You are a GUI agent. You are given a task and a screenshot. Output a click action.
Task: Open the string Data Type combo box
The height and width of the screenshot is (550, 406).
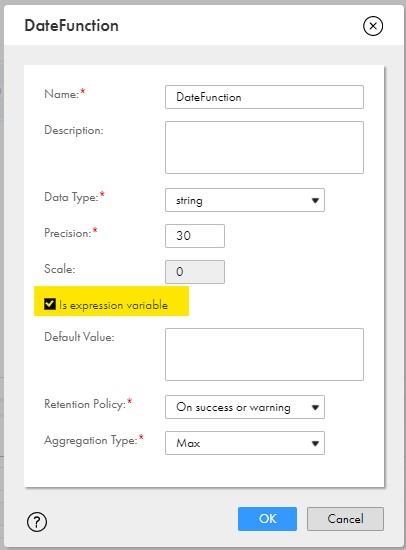[245, 200]
